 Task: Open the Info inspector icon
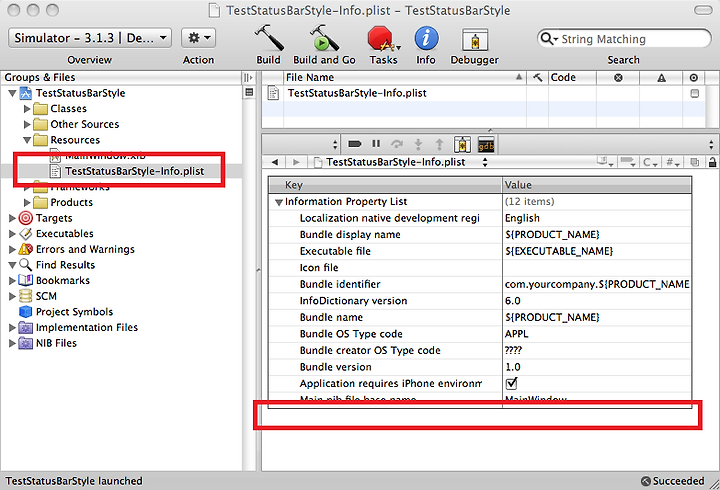pyautogui.click(x=426, y=38)
